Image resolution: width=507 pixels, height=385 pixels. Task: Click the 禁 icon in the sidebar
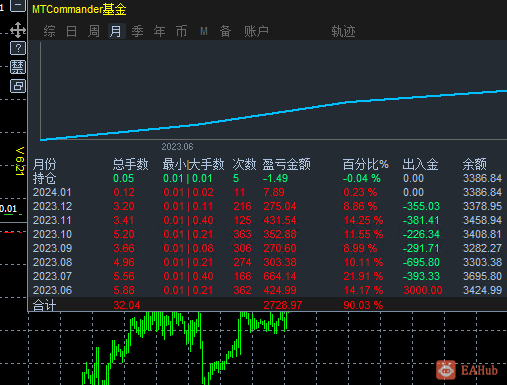click(18, 67)
